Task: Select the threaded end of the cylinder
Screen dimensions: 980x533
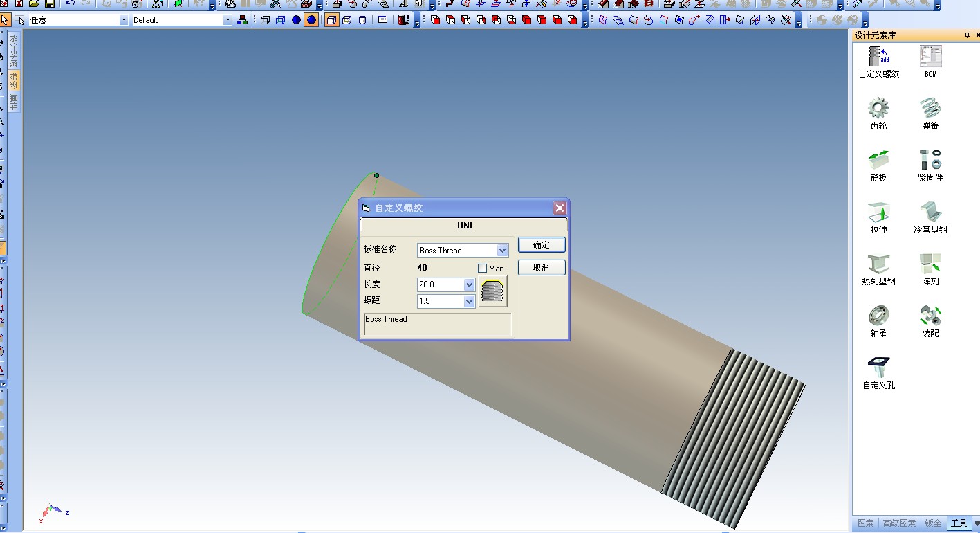Action: pos(733,440)
